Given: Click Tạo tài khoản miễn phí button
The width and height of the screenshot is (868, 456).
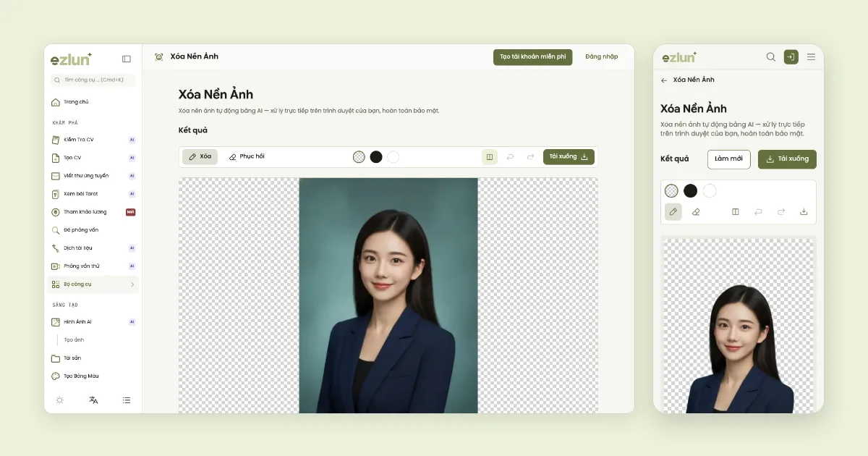Looking at the screenshot, I should click(533, 57).
